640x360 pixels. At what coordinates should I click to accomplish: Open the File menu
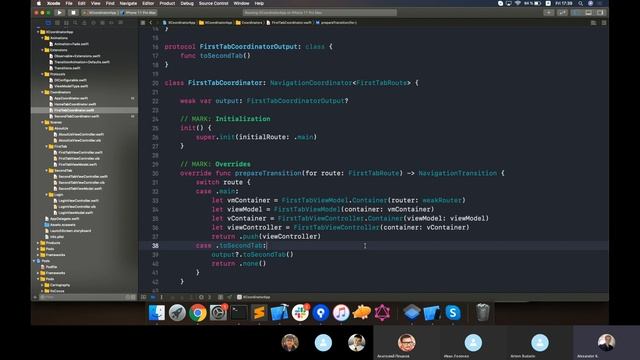[x=69, y=3]
